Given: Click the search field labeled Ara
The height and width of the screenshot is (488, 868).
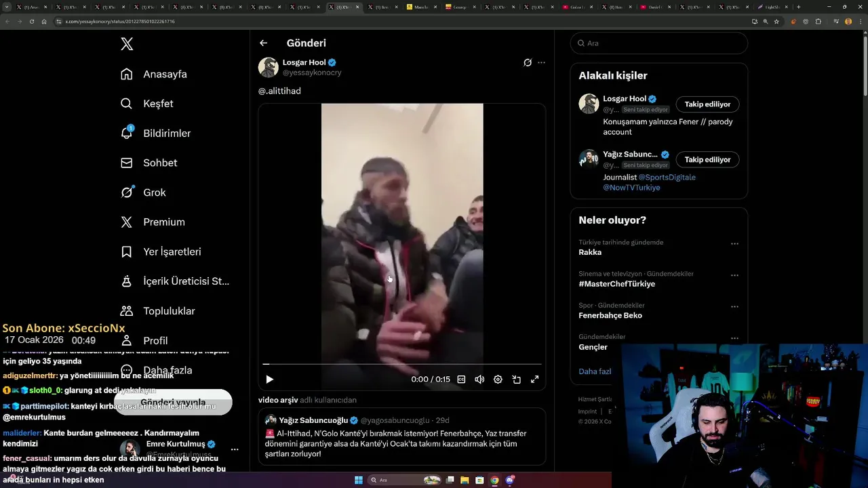Looking at the screenshot, I should (x=659, y=43).
